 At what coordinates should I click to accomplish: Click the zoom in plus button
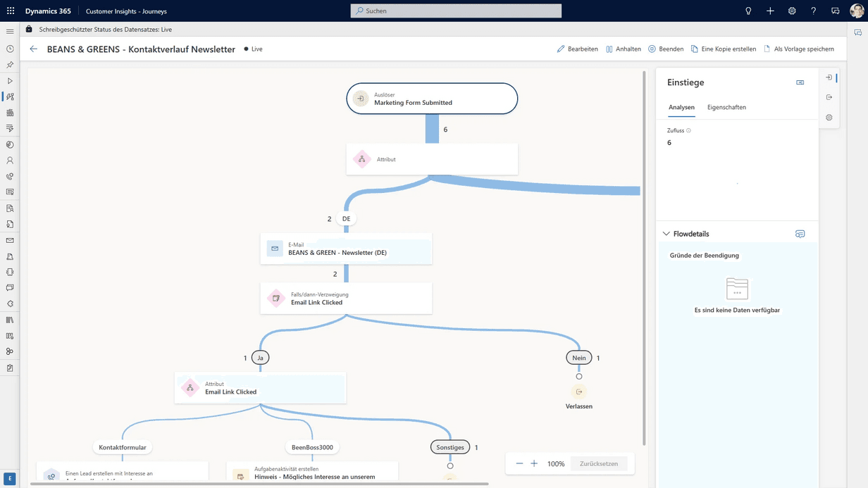pyautogui.click(x=534, y=463)
